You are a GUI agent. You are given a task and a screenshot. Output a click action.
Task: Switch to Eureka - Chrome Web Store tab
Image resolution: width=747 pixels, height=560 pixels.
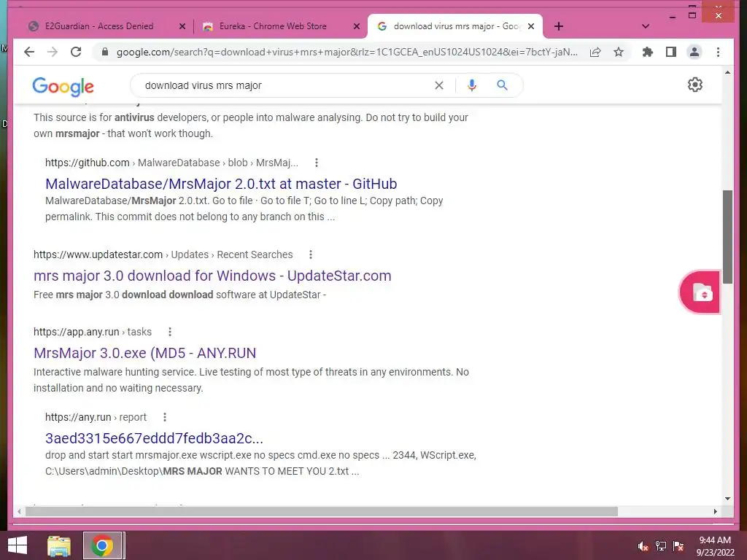(x=273, y=26)
